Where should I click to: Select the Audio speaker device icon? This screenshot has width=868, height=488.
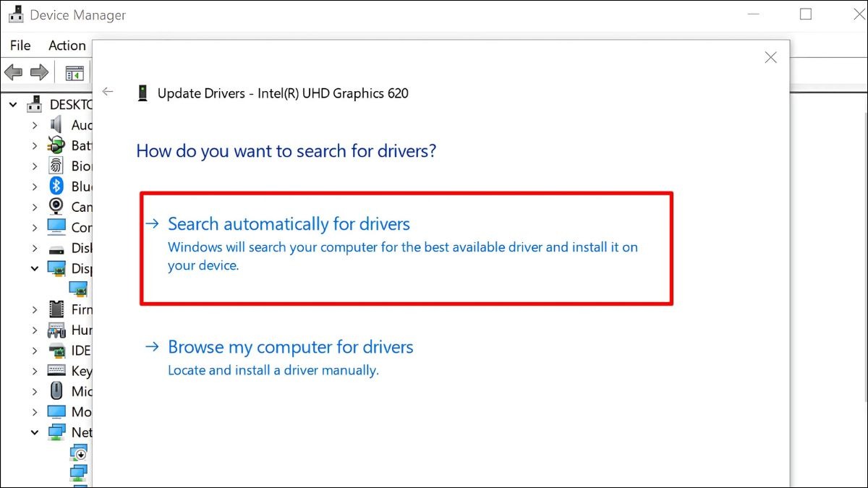click(x=56, y=125)
